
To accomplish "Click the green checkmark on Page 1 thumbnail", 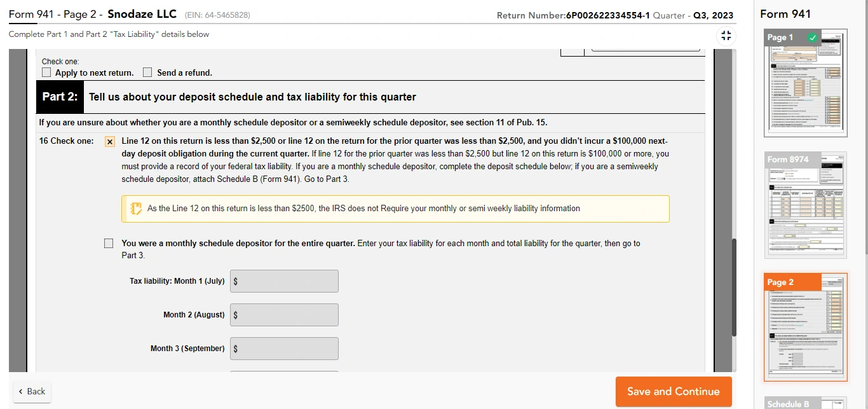I will tap(812, 38).
